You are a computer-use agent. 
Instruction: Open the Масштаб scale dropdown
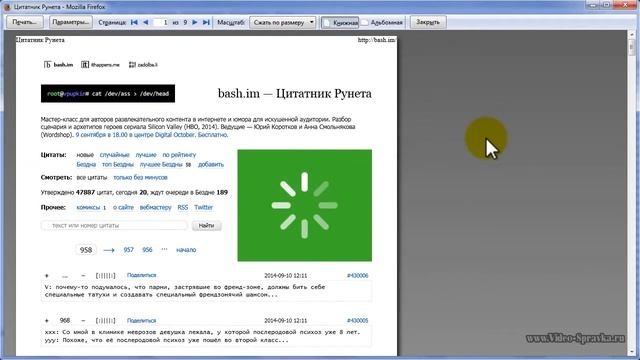click(282, 22)
